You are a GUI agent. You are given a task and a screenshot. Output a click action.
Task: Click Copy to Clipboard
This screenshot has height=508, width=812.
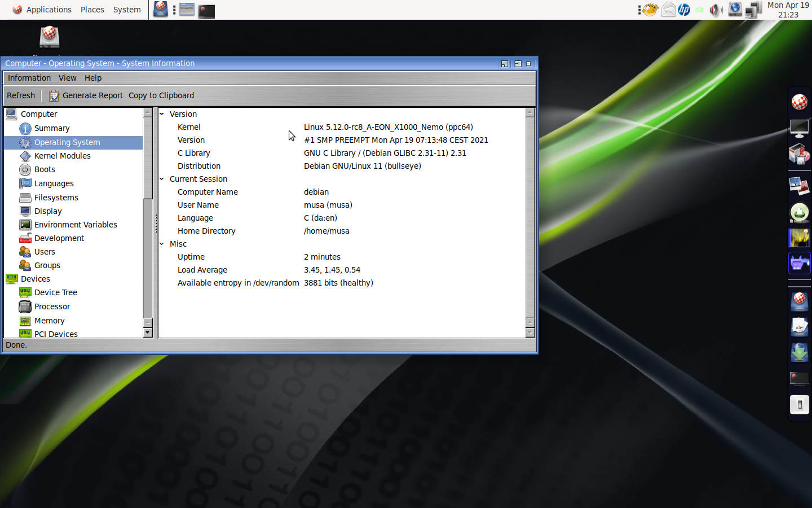[x=161, y=95]
